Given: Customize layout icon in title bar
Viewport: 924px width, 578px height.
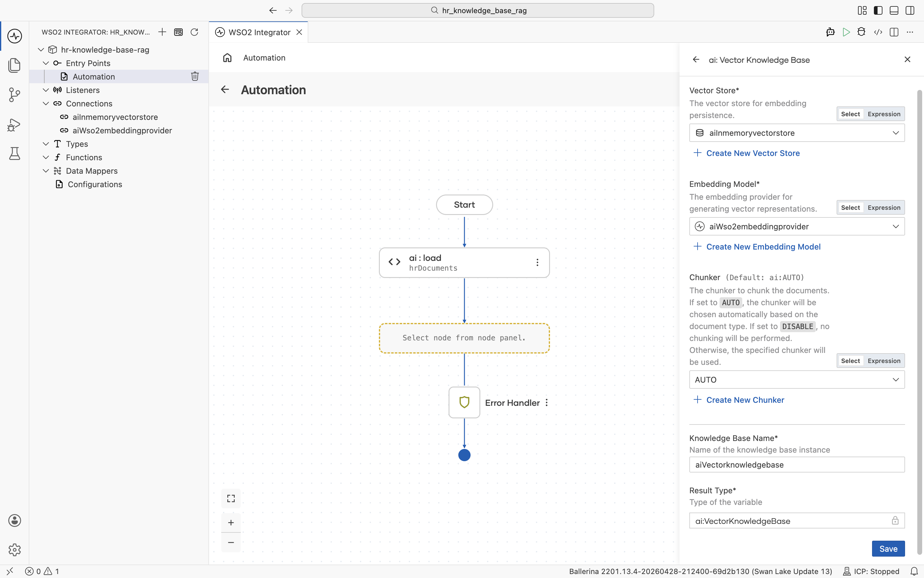Looking at the screenshot, I should [862, 10].
